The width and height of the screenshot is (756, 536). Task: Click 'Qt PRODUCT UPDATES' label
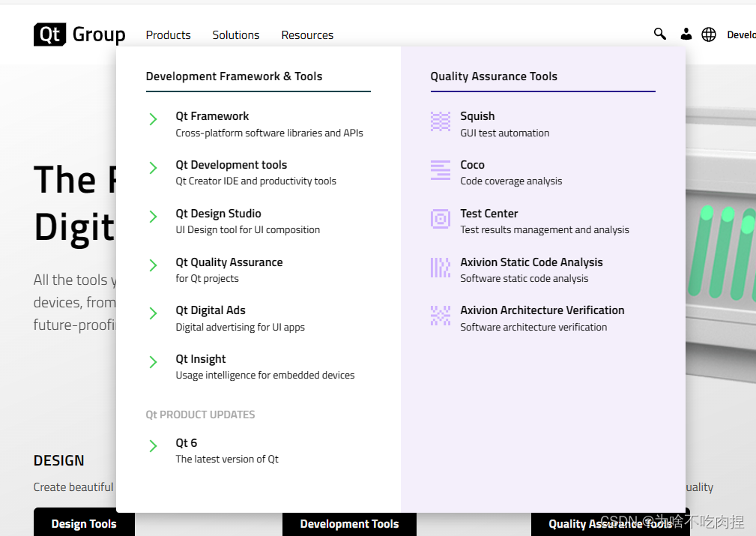200,415
